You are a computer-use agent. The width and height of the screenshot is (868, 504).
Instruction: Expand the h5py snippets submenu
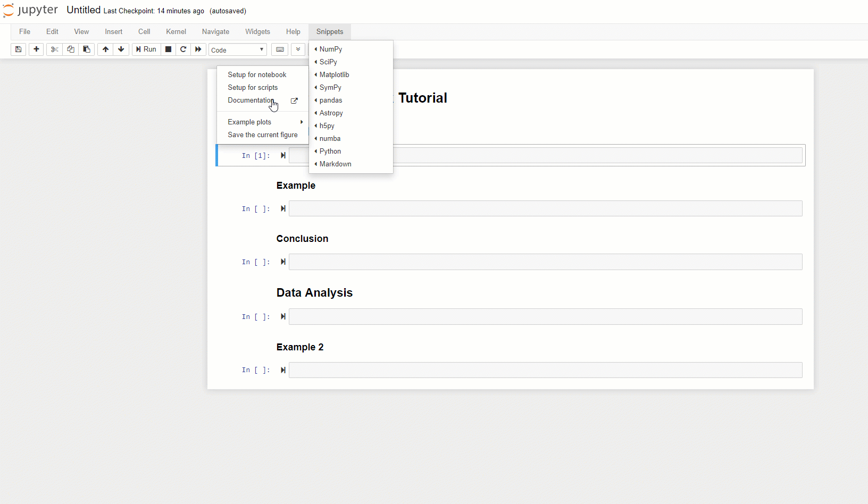[351, 125]
